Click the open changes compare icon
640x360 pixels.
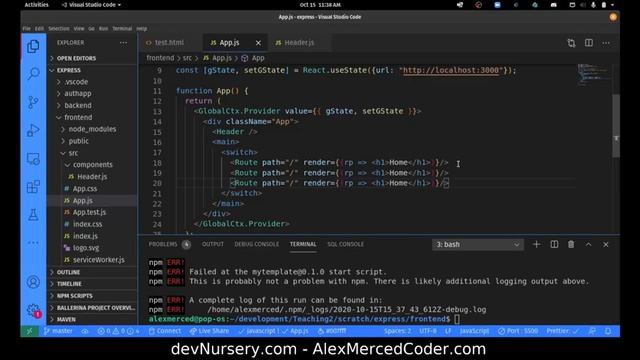click(571, 43)
